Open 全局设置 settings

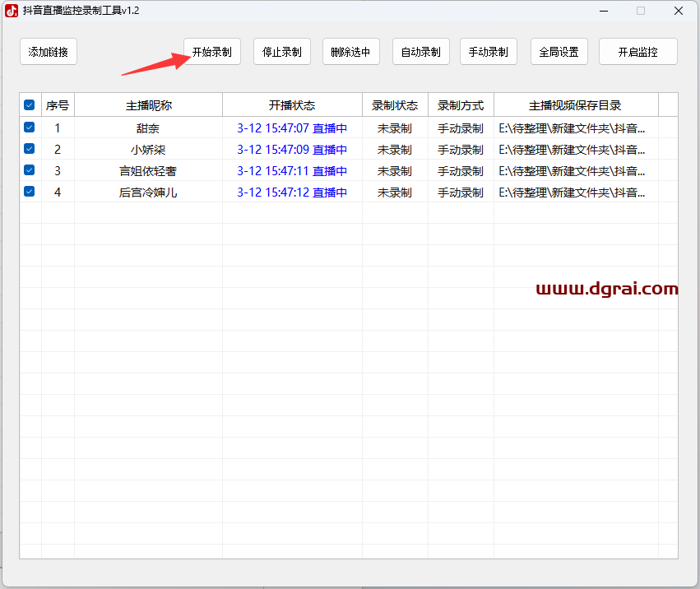coord(559,52)
